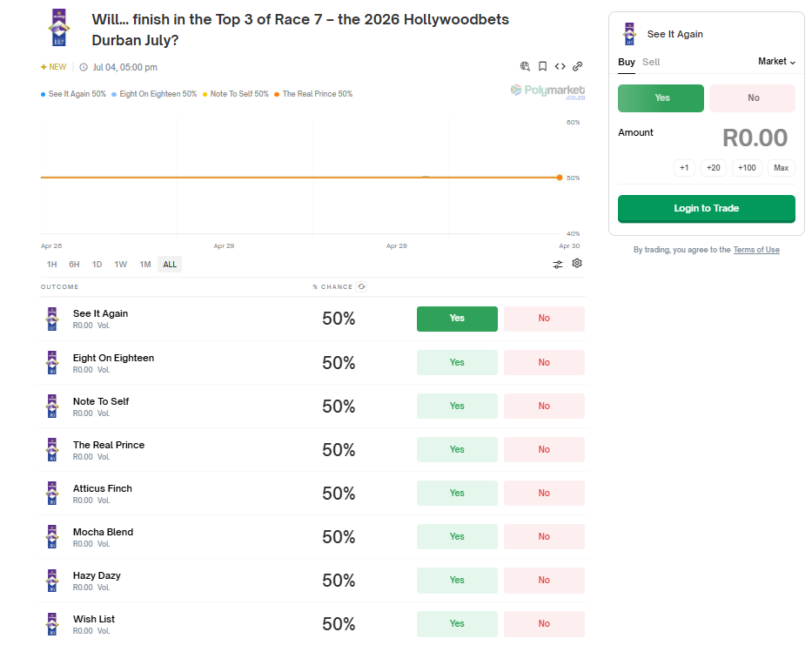
Task: Click the Atticus Finch outcome name
Action: [103, 488]
